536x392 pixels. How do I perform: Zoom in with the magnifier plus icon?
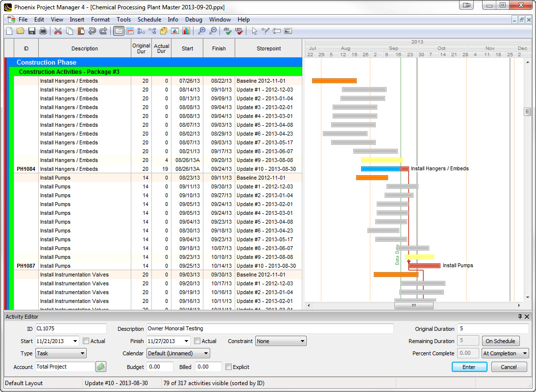tap(201, 31)
